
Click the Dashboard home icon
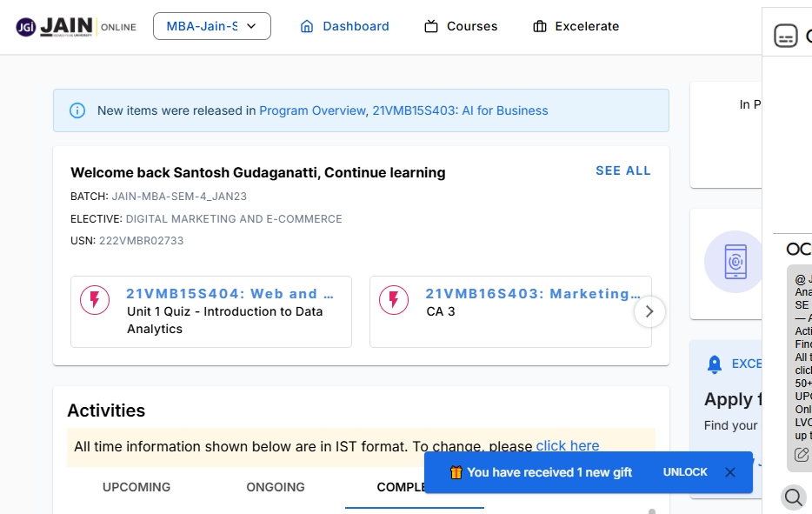[x=307, y=26]
